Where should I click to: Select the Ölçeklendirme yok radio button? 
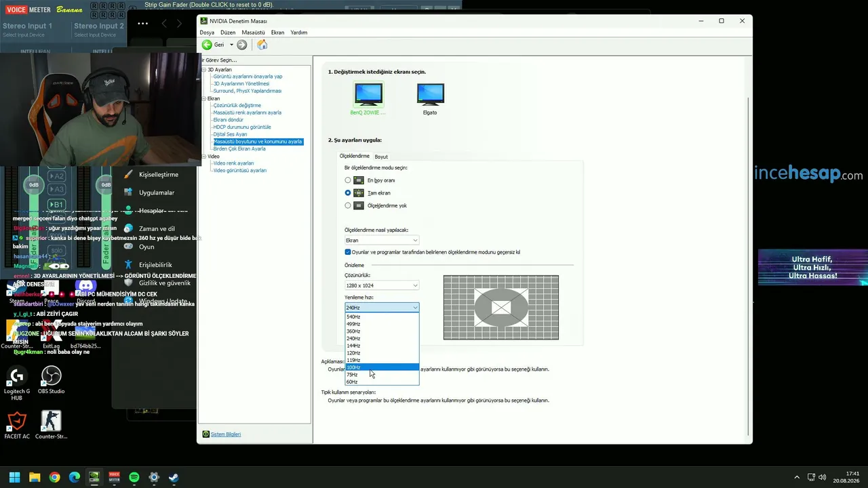coord(348,205)
